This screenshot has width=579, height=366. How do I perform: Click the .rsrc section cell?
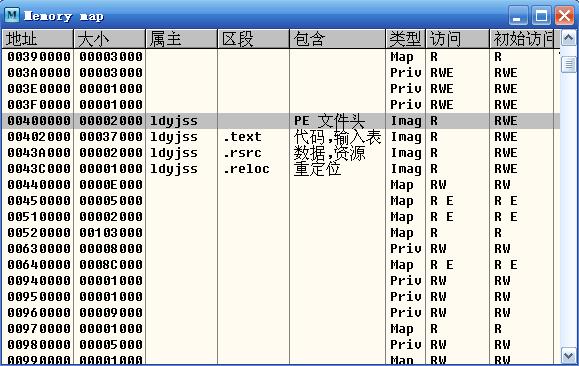[242, 153]
